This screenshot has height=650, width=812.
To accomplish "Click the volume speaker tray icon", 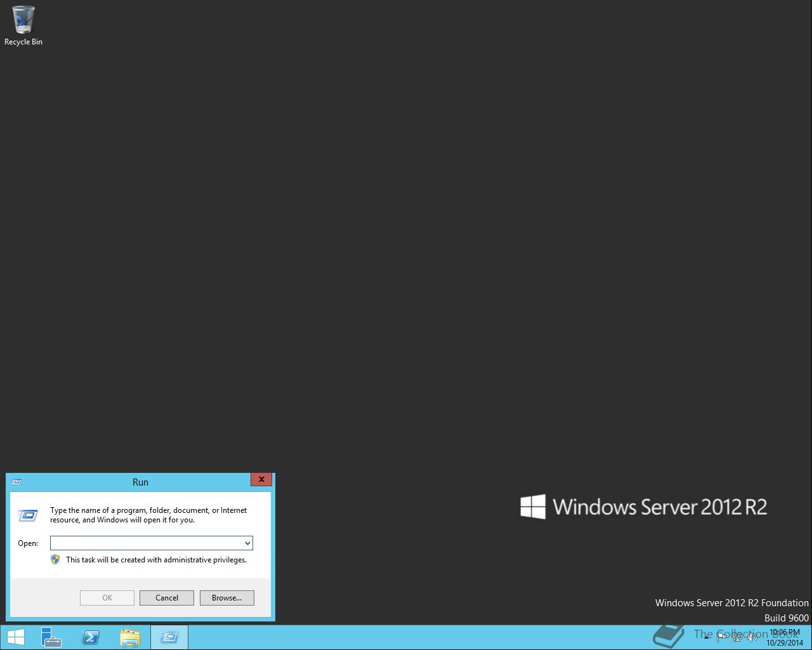I will 752,637.
